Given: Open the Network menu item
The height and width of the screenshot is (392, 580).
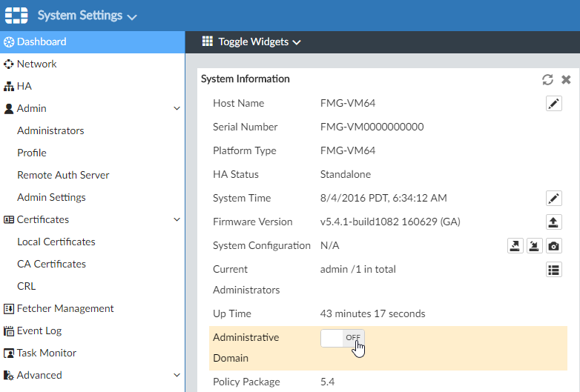Looking at the screenshot, I should point(36,64).
